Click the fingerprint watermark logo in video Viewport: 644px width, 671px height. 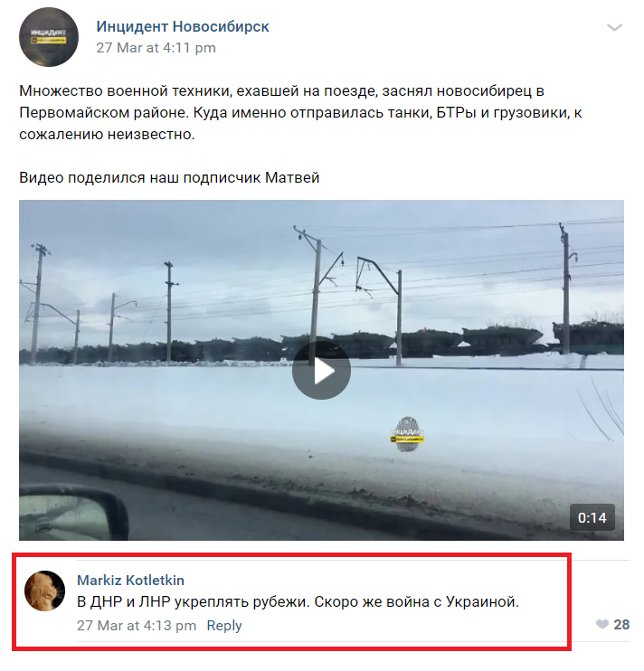[407, 434]
